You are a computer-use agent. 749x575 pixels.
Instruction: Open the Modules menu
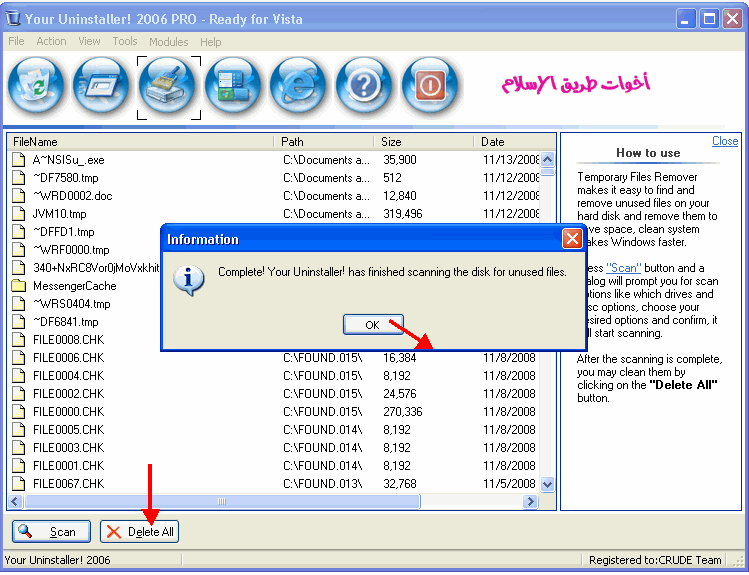[169, 42]
